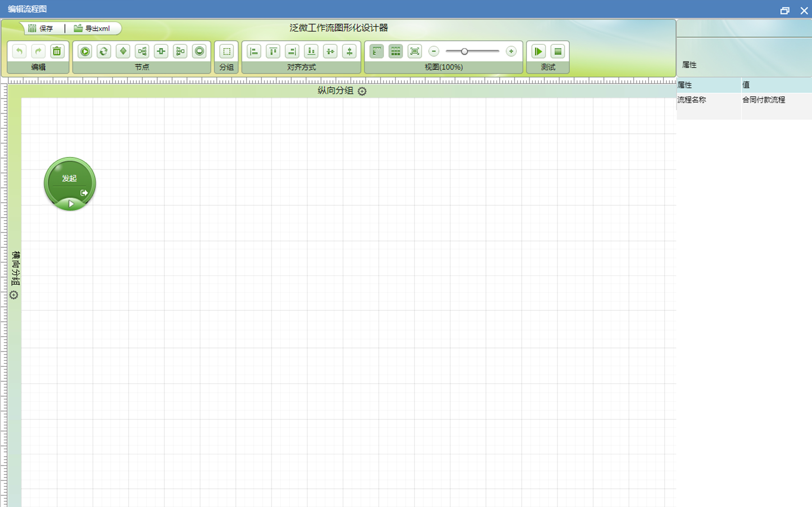Screen dimensions: 812x507
Task: Click the align left edges icon
Action: pyautogui.click(x=254, y=51)
